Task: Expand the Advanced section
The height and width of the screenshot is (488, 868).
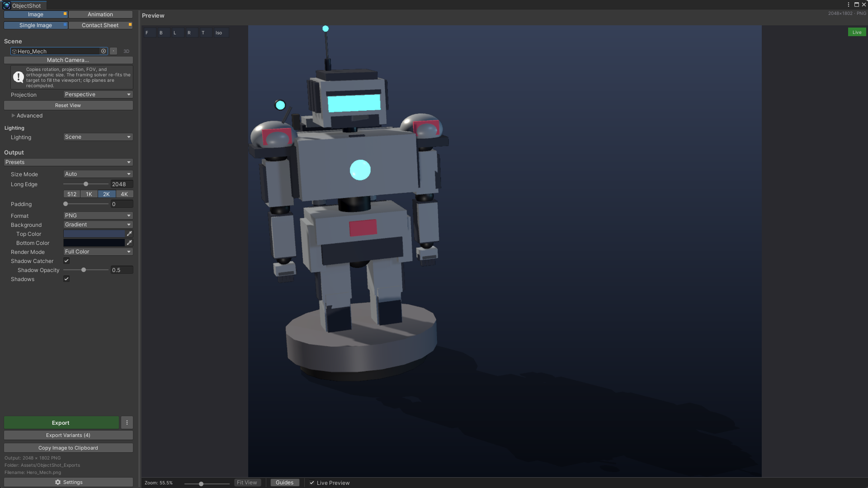Action: [x=27, y=116]
